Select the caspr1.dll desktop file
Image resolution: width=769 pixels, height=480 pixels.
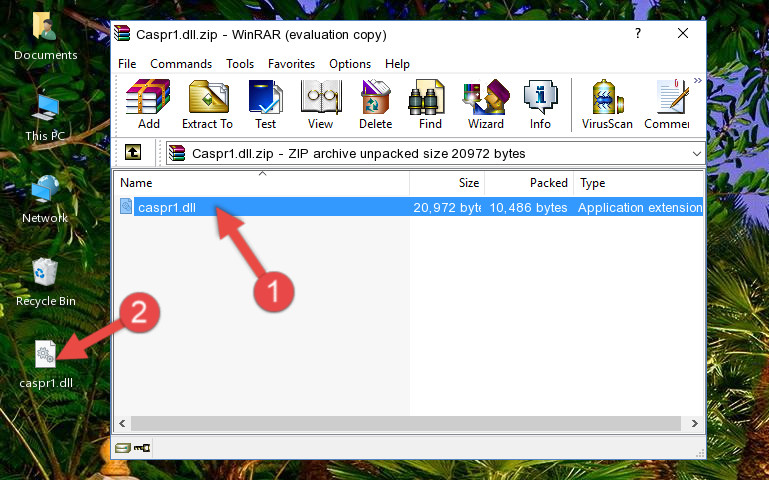click(x=46, y=365)
